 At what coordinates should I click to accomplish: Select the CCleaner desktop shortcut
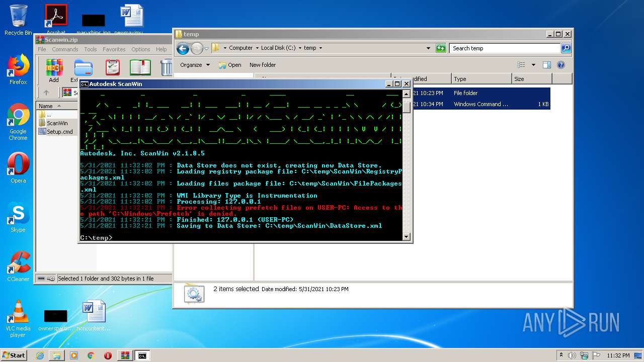18,266
